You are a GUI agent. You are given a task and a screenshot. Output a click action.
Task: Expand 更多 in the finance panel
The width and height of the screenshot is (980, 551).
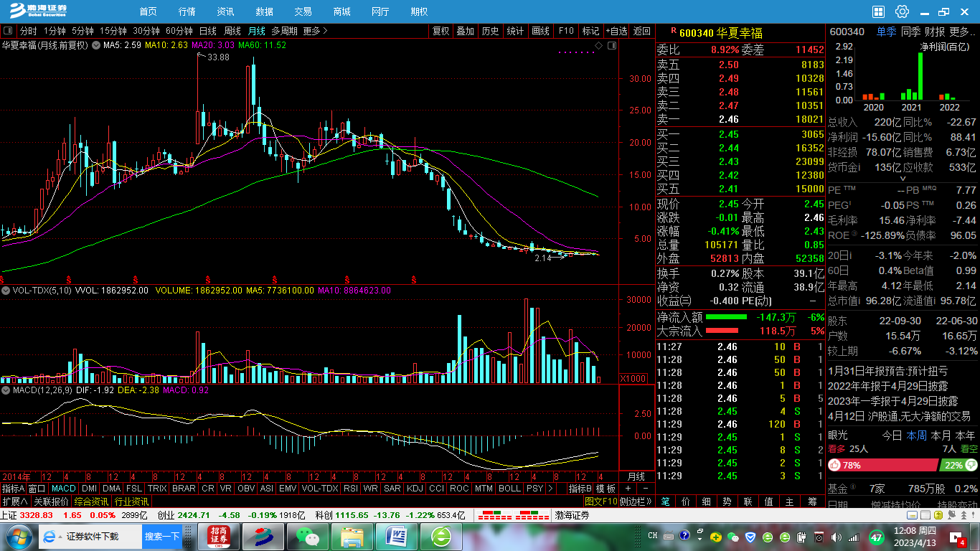963,32
